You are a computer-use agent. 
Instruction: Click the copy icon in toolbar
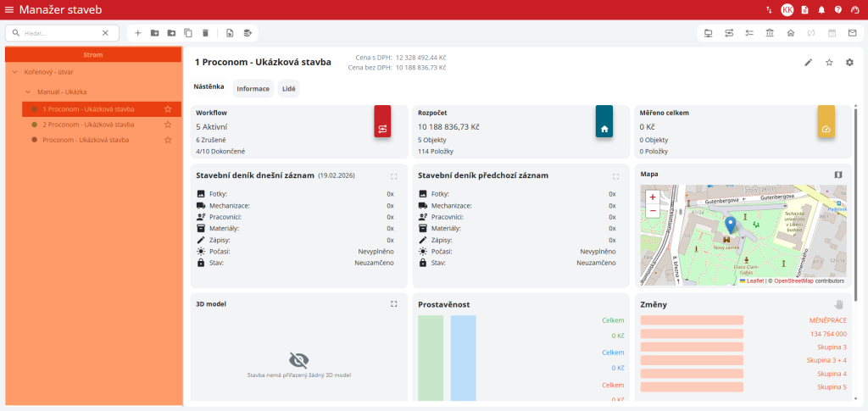(x=188, y=33)
